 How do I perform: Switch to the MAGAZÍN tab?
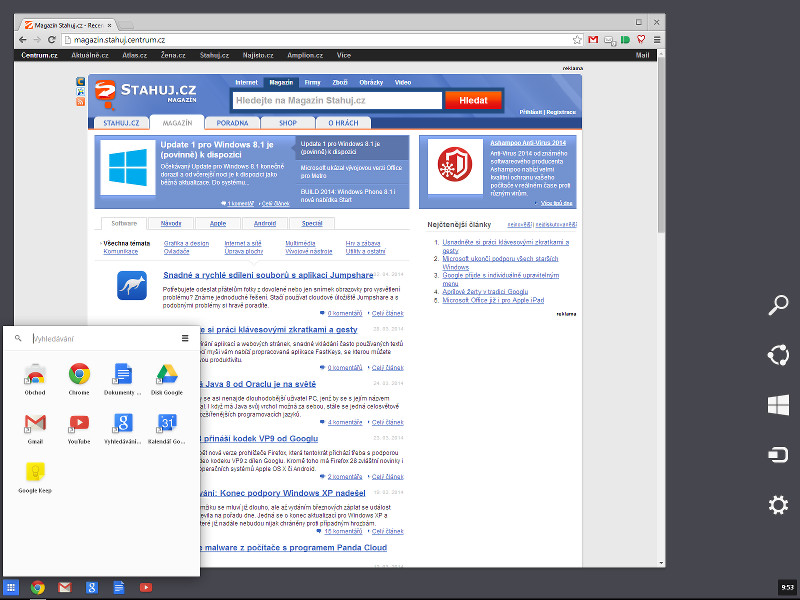(x=177, y=123)
